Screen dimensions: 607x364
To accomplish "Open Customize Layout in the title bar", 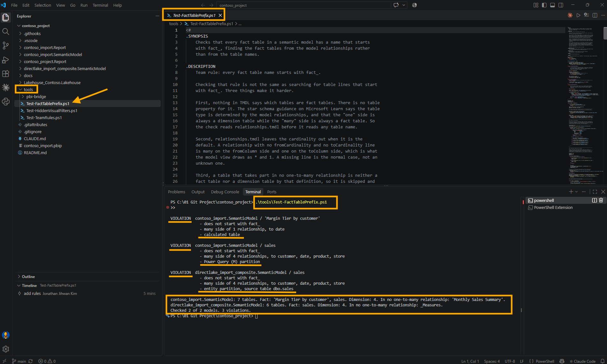I will click(x=536, y=5).
